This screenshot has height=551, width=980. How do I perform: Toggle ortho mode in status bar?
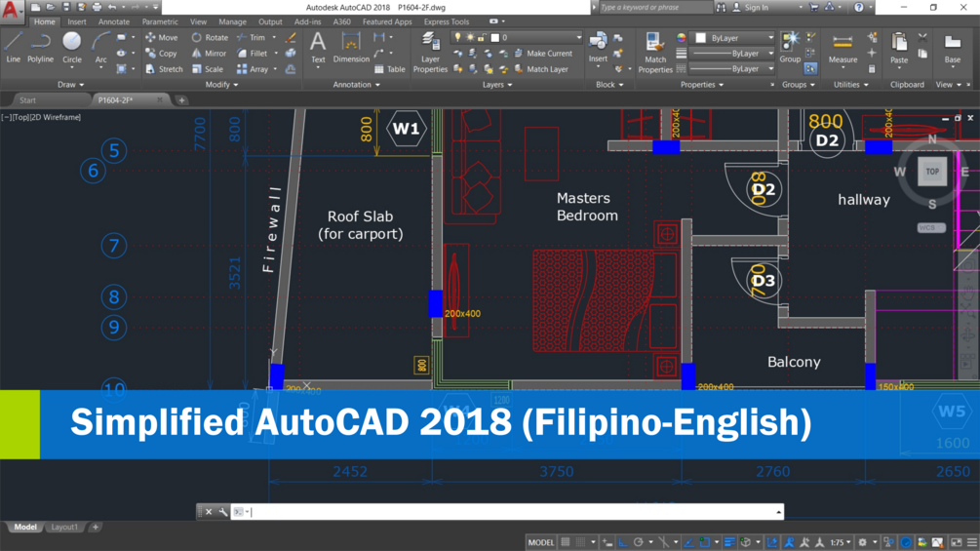pos(623,542)
